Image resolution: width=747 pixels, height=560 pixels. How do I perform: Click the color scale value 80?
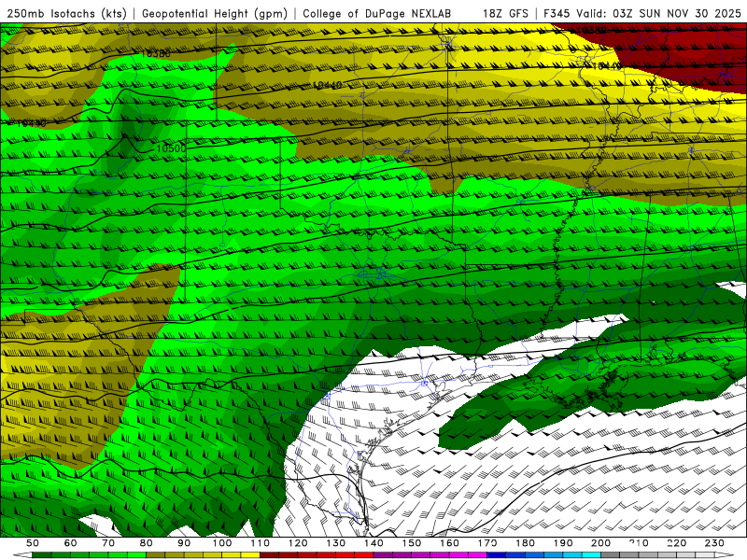[x=147, y=543]
